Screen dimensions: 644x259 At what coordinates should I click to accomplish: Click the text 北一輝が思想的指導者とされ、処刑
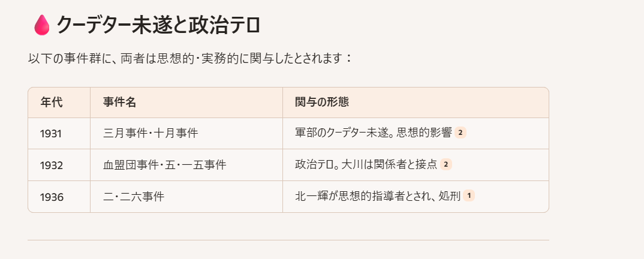pyautogui.click(x=378, y=196)
